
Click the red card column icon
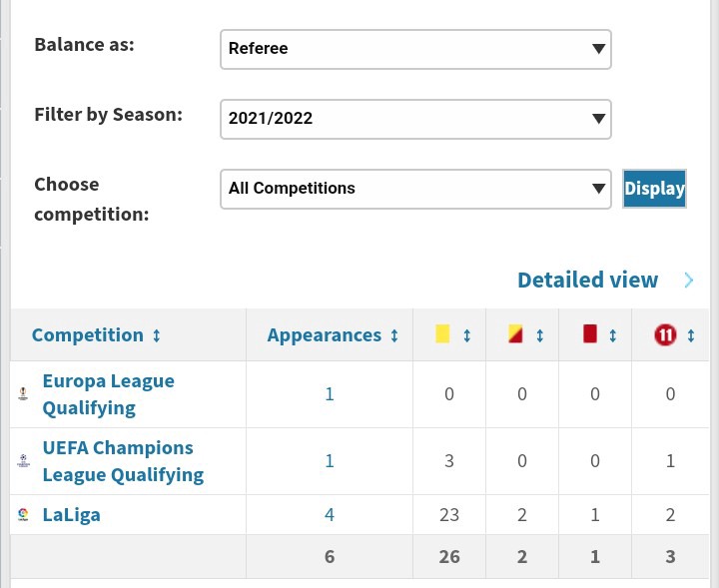590,334
